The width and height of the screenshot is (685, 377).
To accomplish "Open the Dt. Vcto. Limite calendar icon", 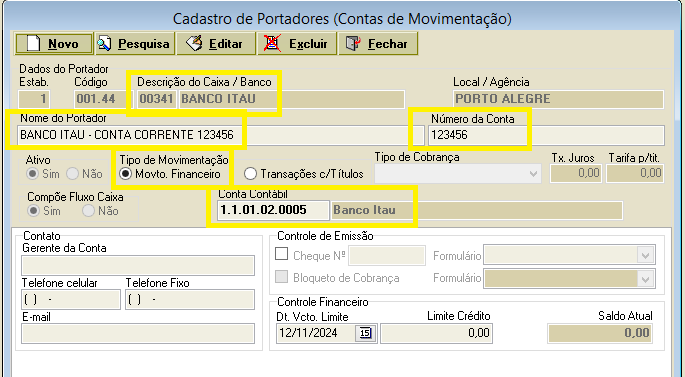I will (365, 333).
